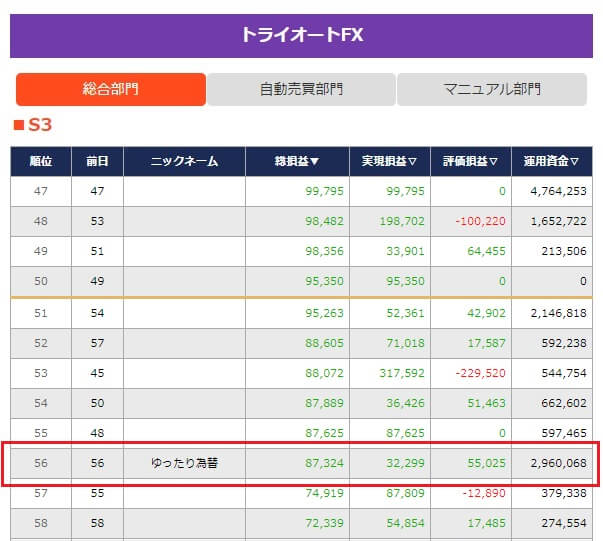Select funds value 2,146,818

pos(558,313)
